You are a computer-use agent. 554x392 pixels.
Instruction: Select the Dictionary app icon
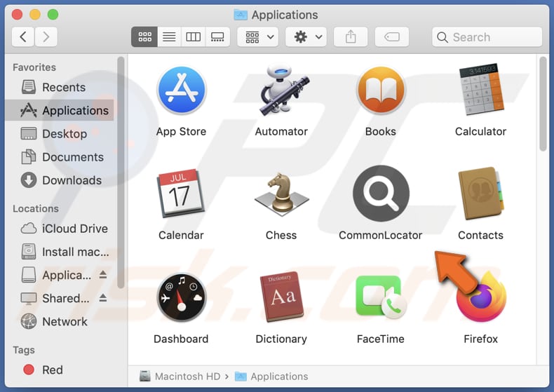pos(282,297)
